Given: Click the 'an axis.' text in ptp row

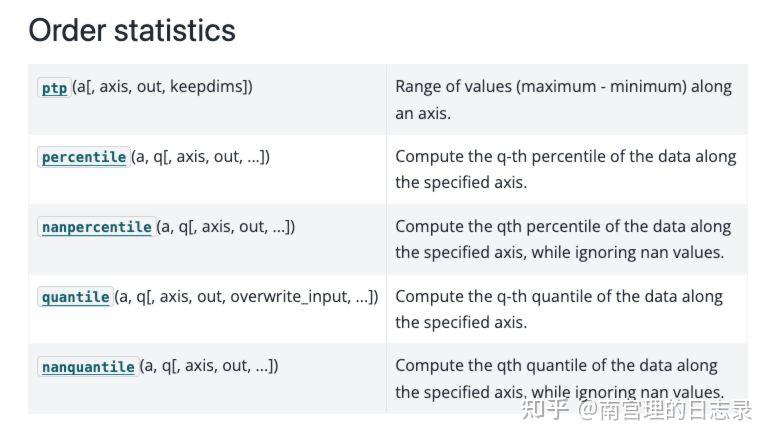Looking at the screenshot, I should tap(423, 113).
